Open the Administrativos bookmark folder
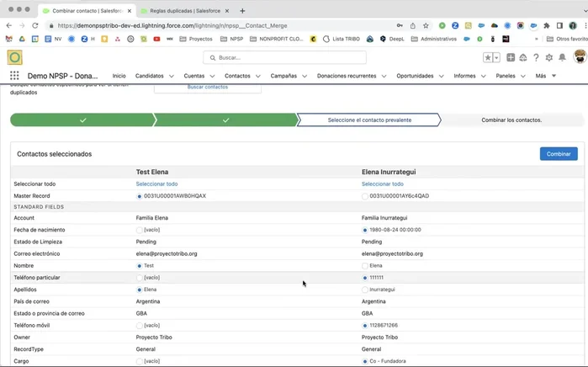This screenshot has height=367, width=588. point(434,39)
